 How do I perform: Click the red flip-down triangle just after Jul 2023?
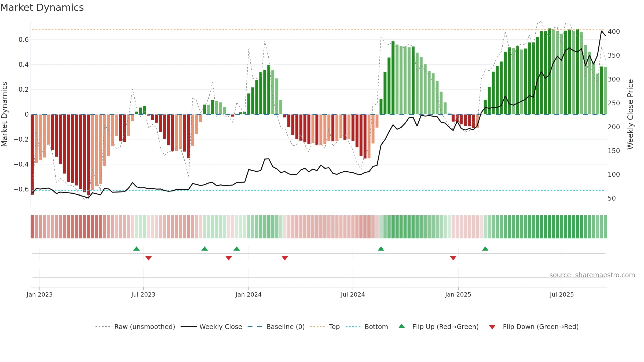(x=148, y=258)
